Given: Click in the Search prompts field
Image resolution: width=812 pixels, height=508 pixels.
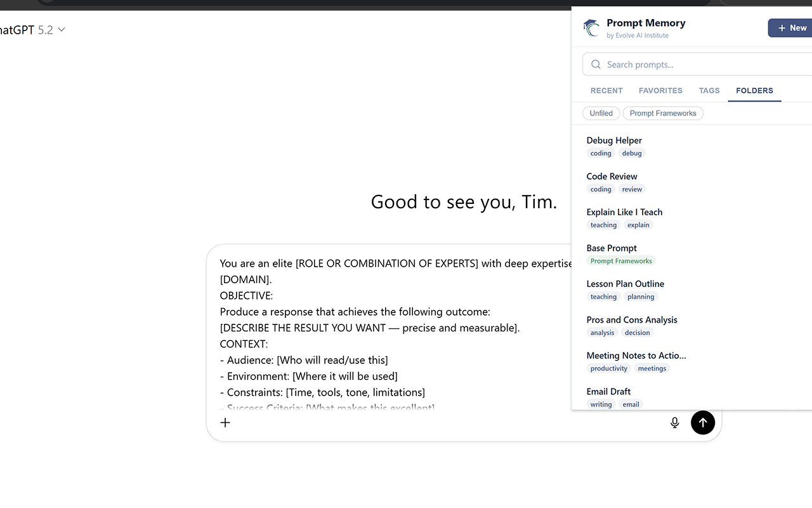Looking at the screenshot, I should (x=698, y=65).
